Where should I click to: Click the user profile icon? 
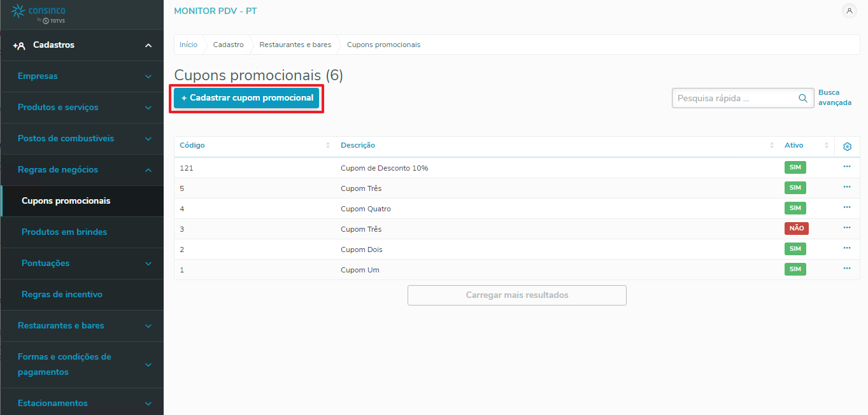point(849,11)
